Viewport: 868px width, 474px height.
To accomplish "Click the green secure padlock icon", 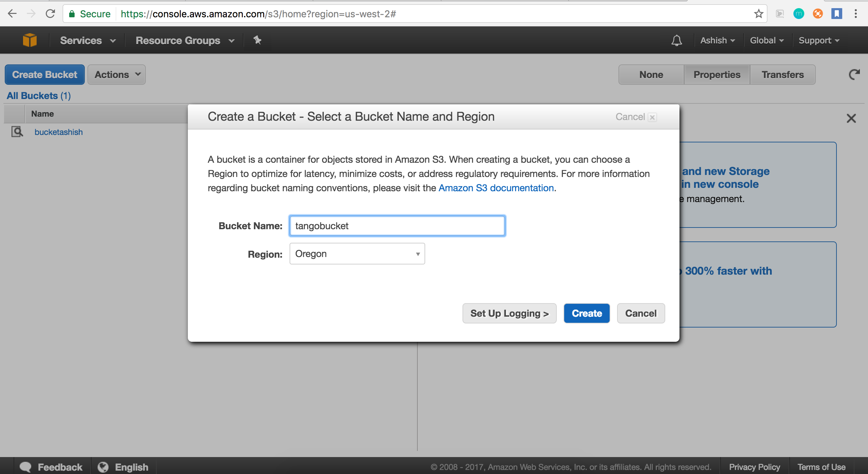I will (72, 14).
